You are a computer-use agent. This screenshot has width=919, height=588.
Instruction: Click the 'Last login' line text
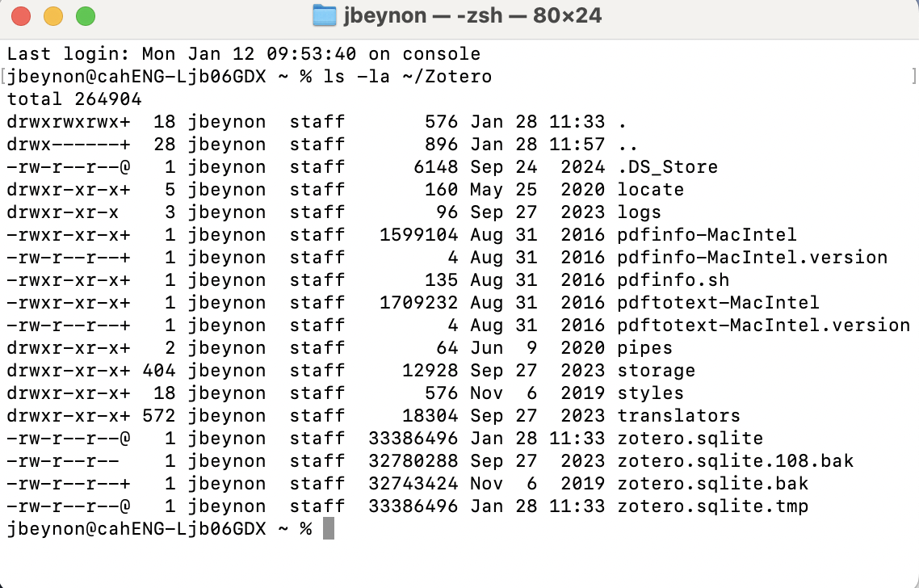[244, 54]
